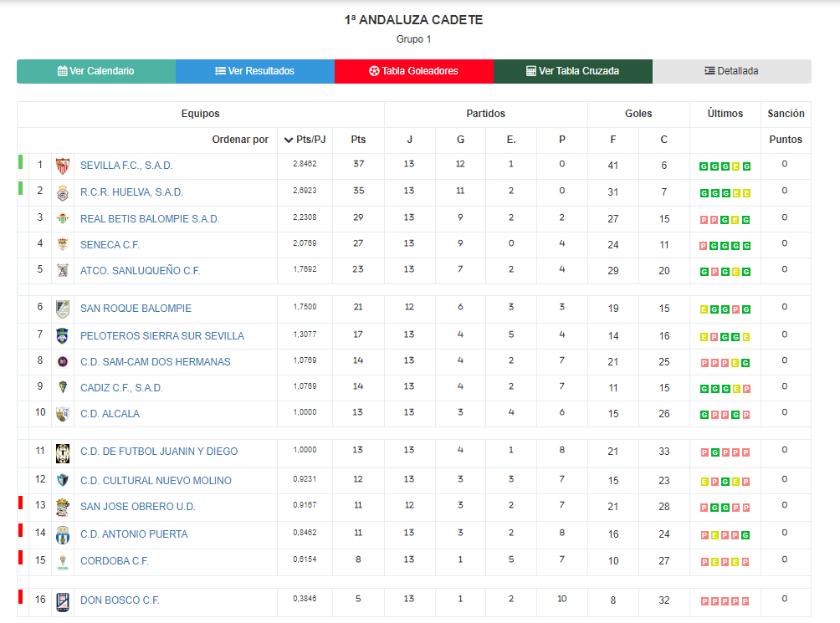Sort table by Pts/PJ column

coord(305,140)
